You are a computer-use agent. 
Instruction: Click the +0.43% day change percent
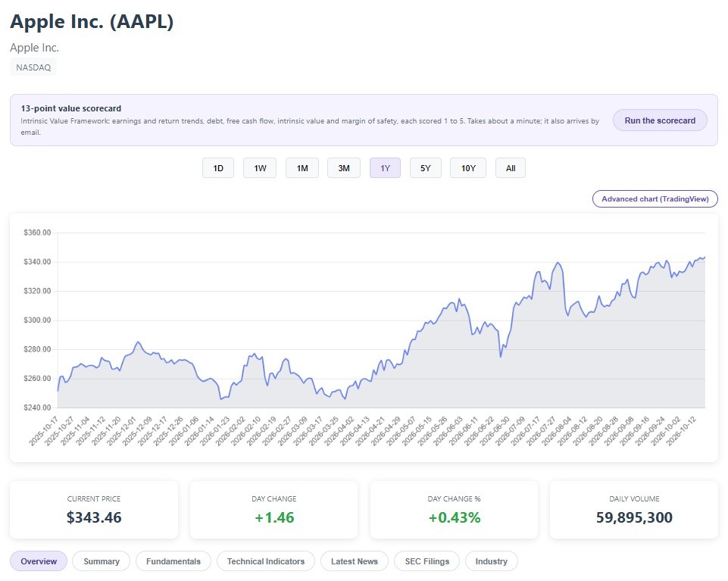pyautogui.click(x=454, y=517)
